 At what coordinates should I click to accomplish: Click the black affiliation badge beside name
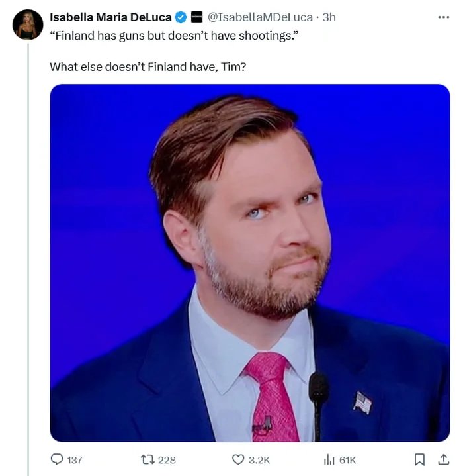(x=196, y=17)
